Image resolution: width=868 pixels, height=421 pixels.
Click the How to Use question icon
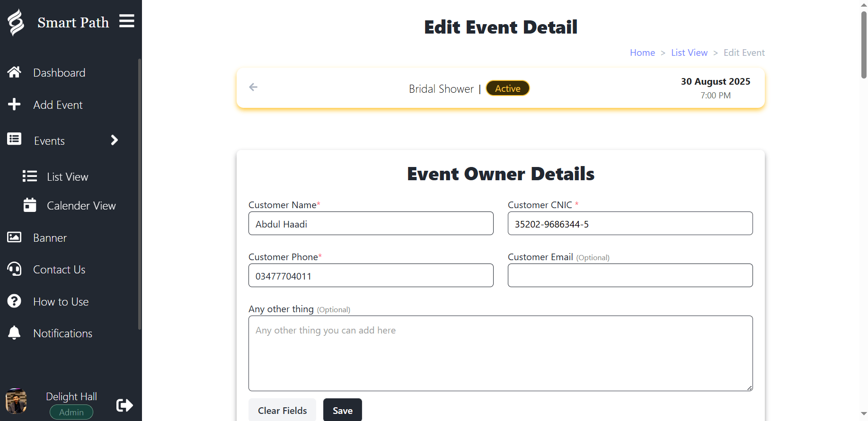click(x=14, y=301)
